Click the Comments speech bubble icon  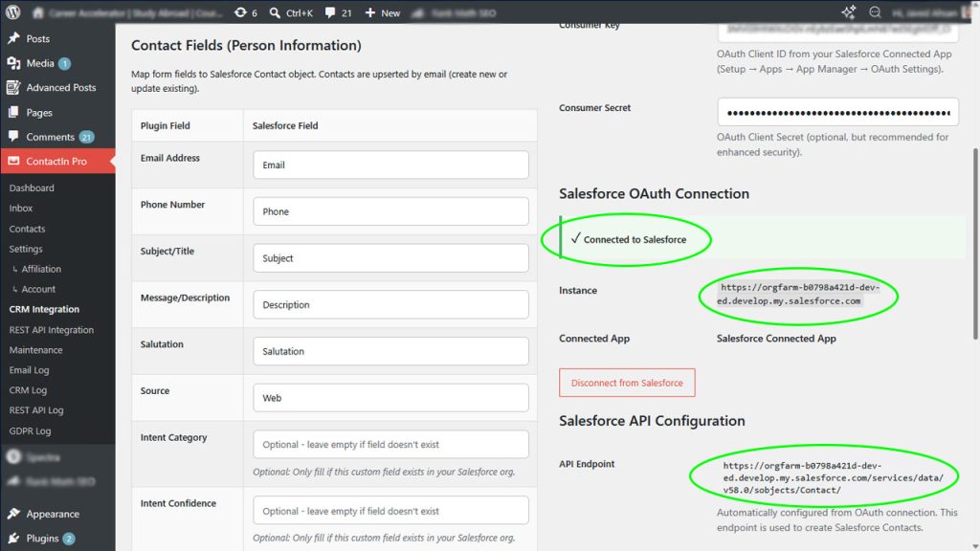coord(13,137)
